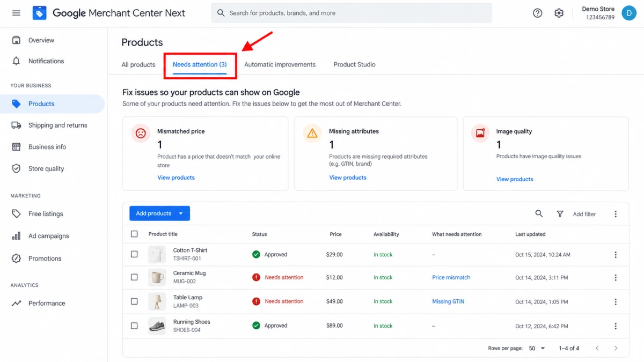This screenshot has width=644, height=362.
Task: Focus the product search field
Action: coord(352,13)
